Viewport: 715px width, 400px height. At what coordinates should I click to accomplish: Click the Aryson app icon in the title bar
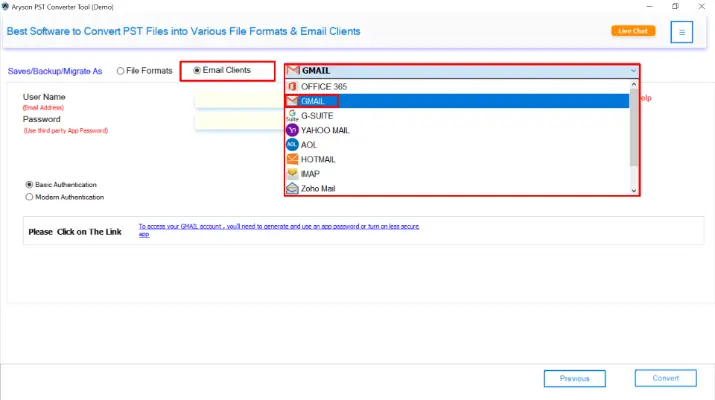tap(5, 6)
